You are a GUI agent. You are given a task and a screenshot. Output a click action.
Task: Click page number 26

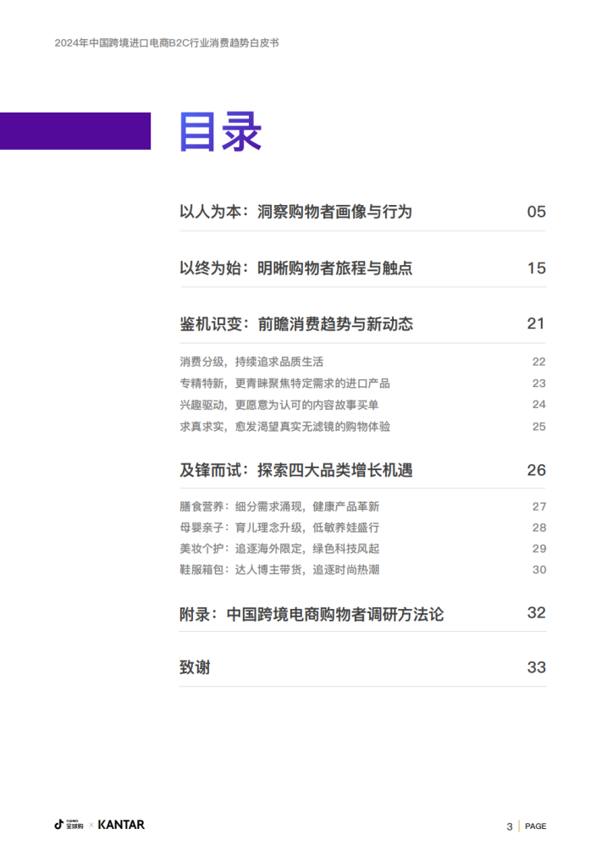point(537,470)
